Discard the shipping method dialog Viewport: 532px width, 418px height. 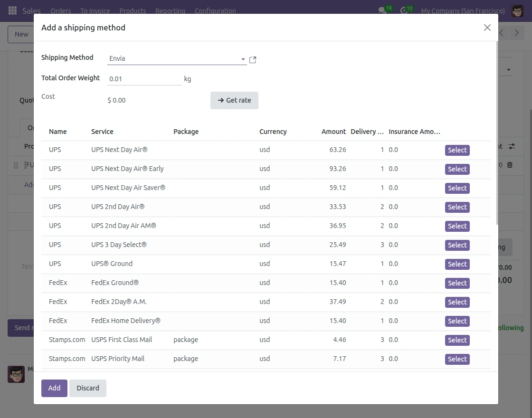click(87, 388)
